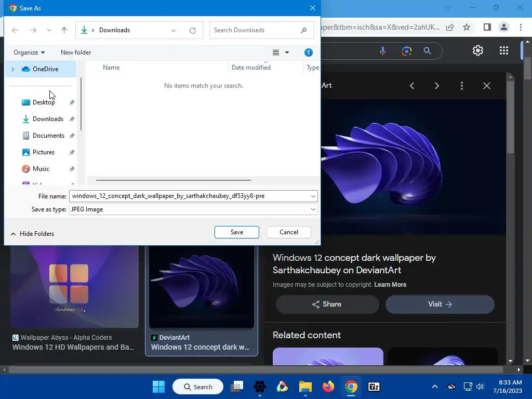
Task: Toggle Chrome side panel
Action: coord(487,27)
